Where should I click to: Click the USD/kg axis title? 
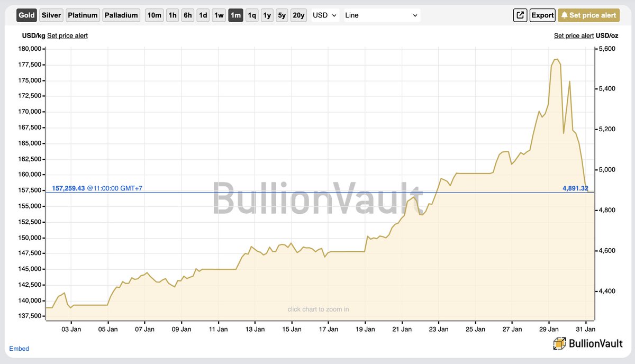(x=33, y=35)
